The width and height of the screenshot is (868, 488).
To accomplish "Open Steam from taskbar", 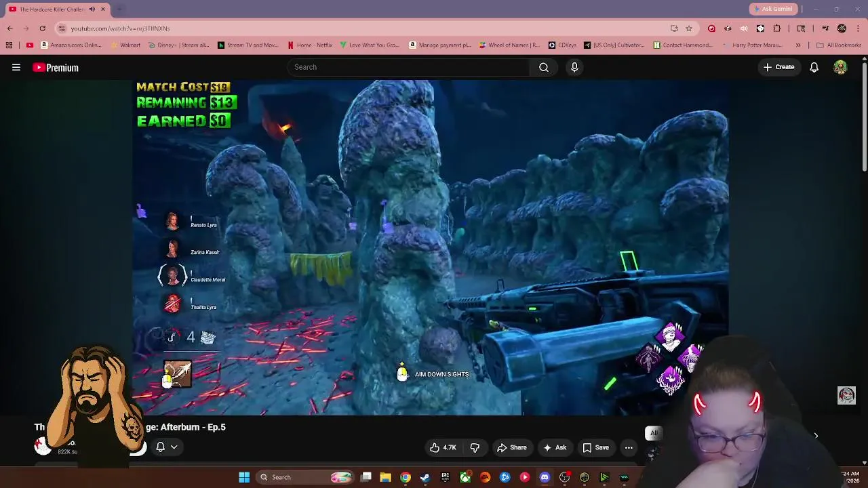I will [425, 477].
